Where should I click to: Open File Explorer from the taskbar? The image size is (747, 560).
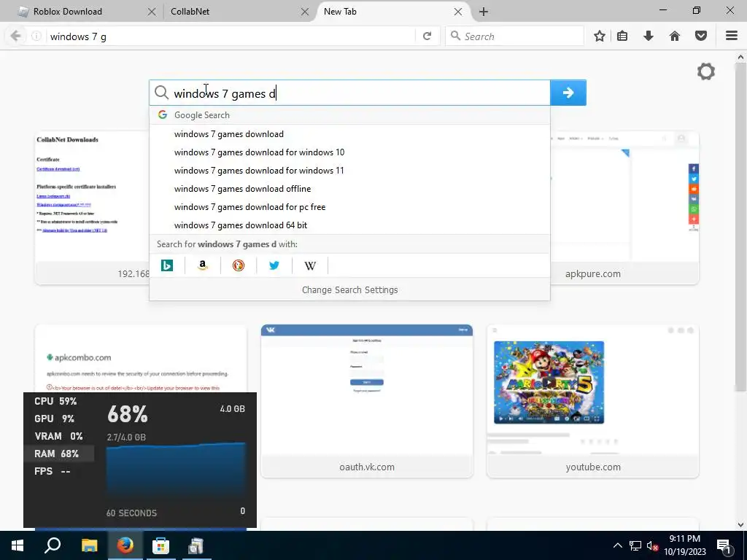89,545
